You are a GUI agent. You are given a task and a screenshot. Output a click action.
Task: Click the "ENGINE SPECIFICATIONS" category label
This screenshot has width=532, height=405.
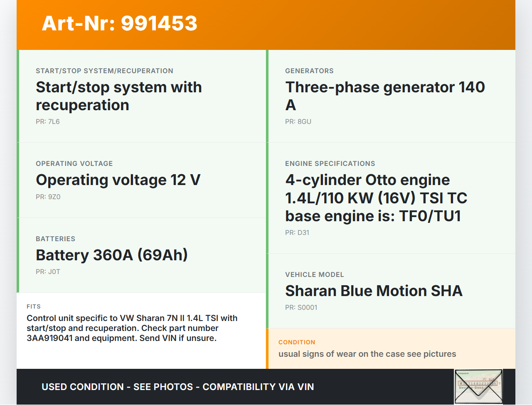330,163
